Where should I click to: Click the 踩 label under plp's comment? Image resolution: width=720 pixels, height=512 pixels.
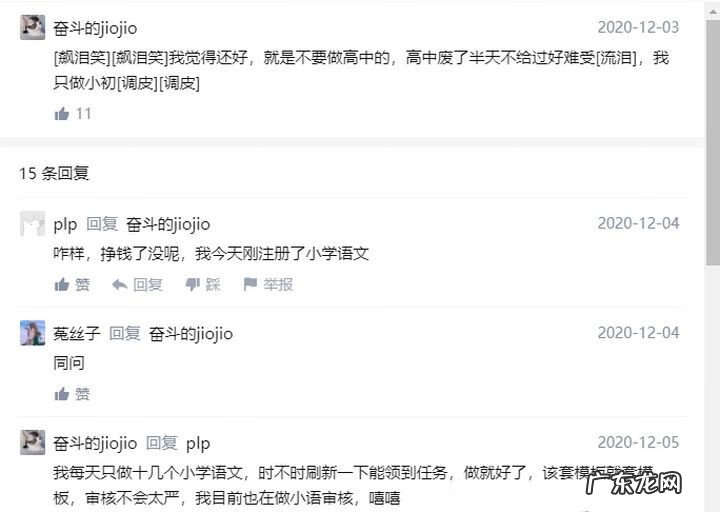coord(213,285)
